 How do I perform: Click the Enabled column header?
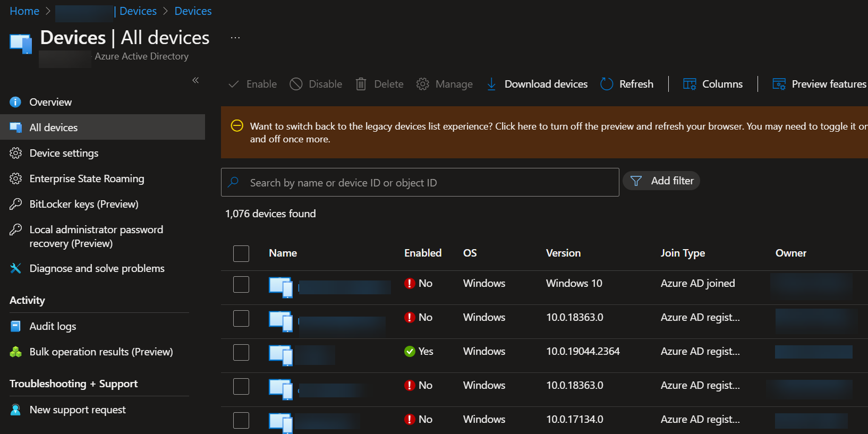tap(423, 253)
